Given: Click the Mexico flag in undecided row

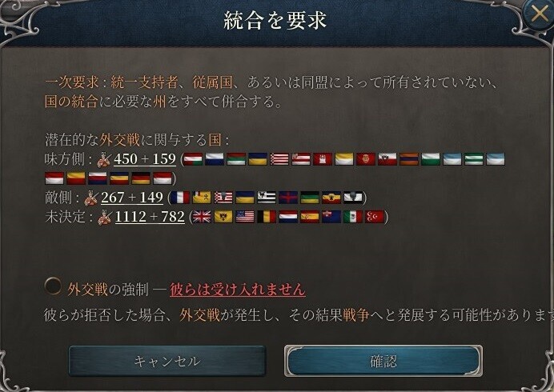Looking at the screenshot, I should (353, 217).
